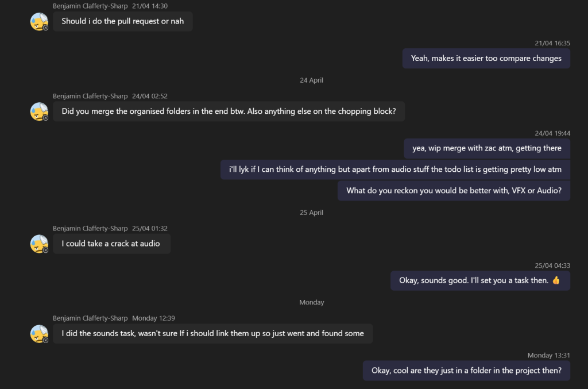Select the 'Okay, cool are they just in a folder' message
Viewport: 588px width, 389px height.
coord(466,371)
